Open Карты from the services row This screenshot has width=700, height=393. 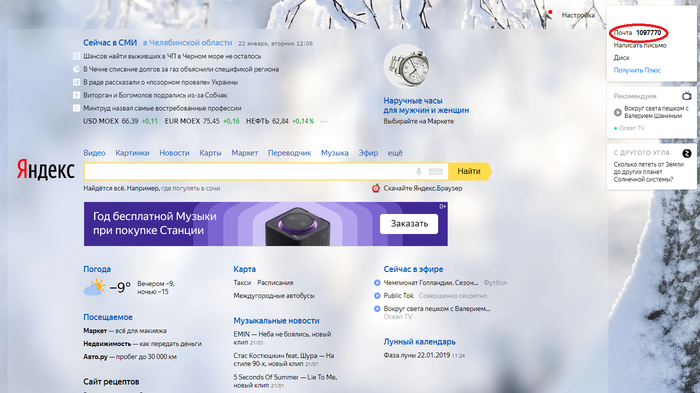coord(210,153)
